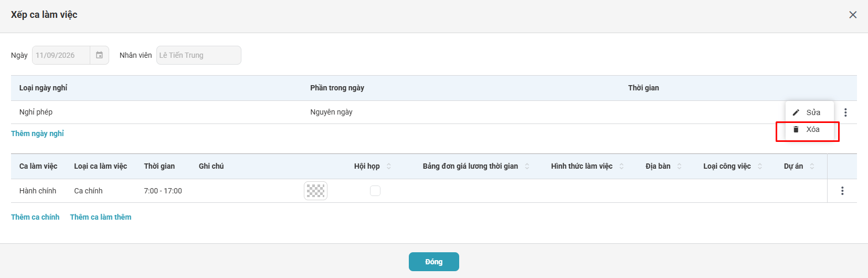868x278 pixels.
Task: Sort by Loại công việc column
Action: coord(759,166)
